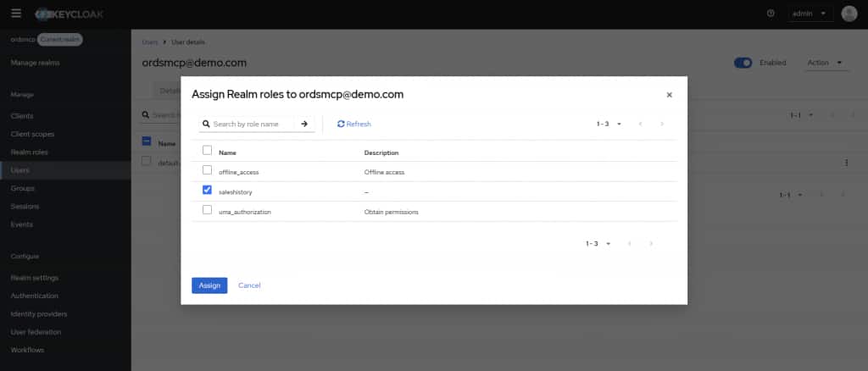Open Events in sidebar
The width and height of the screenshot is (868, 371).
point(21,224)
